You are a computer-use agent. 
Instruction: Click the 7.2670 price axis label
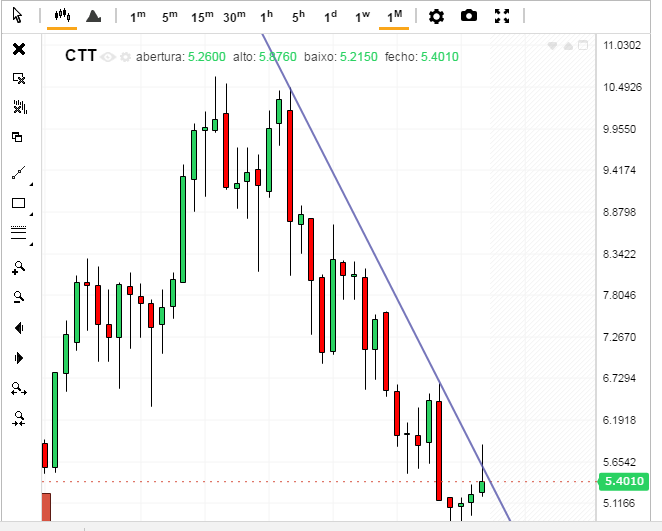(x=619, y=337)
